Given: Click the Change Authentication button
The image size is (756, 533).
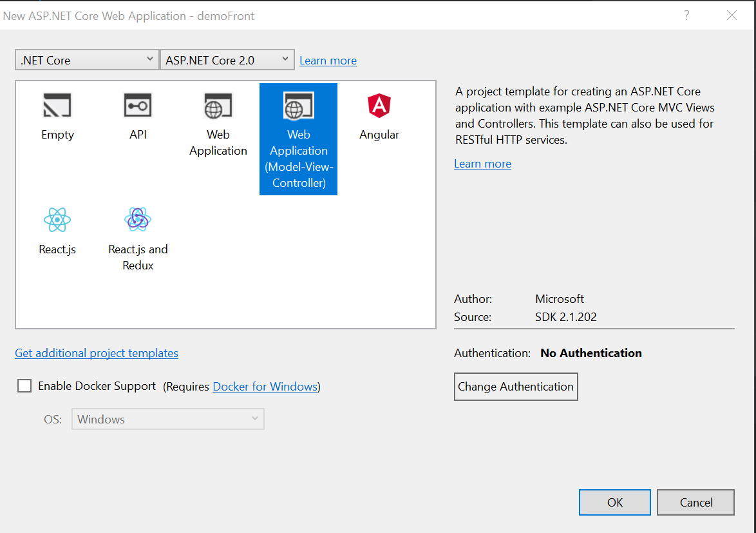Looking at the screenshot, I should click(515, 386).
